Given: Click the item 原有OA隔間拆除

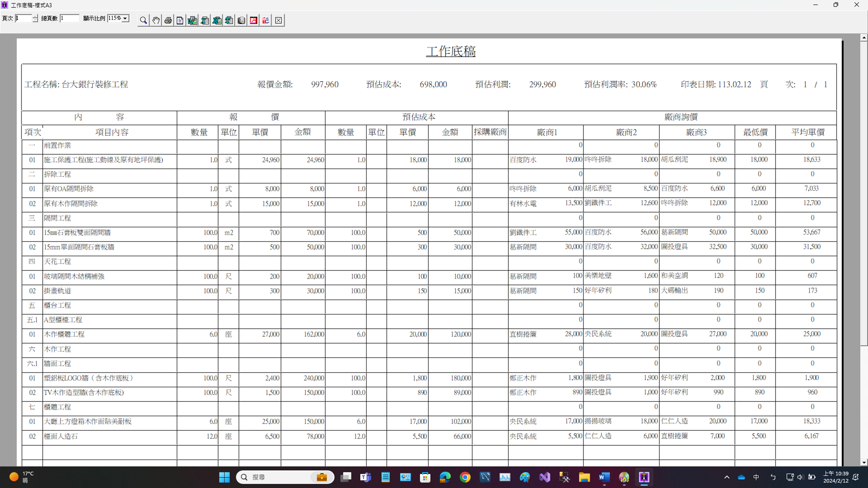Looking at the screenshot, I should point(69,189).
